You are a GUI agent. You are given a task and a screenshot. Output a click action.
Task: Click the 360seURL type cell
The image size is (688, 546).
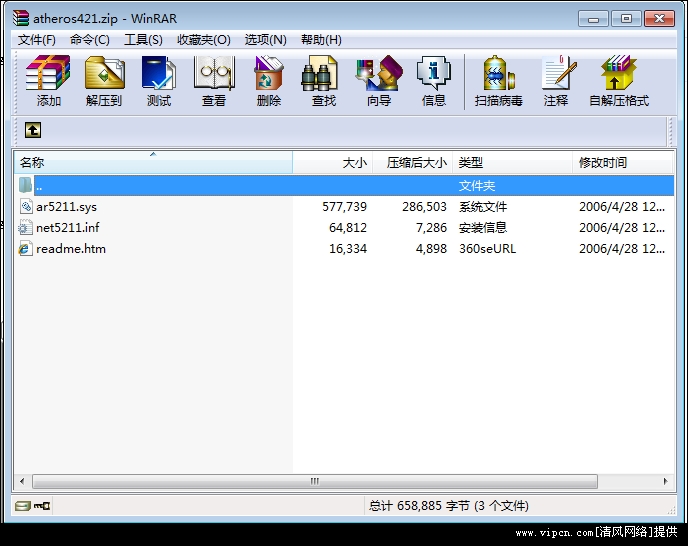[x=487, y=248]
